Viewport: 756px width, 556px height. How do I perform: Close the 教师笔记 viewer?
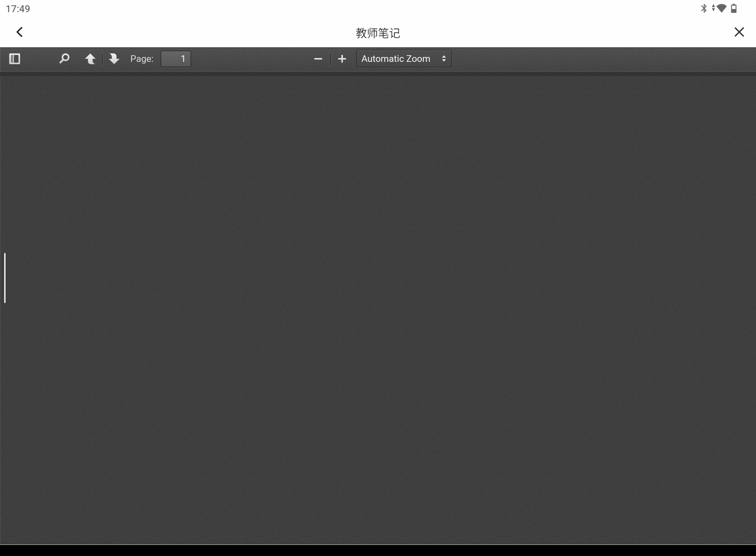(x=739, y=32)
